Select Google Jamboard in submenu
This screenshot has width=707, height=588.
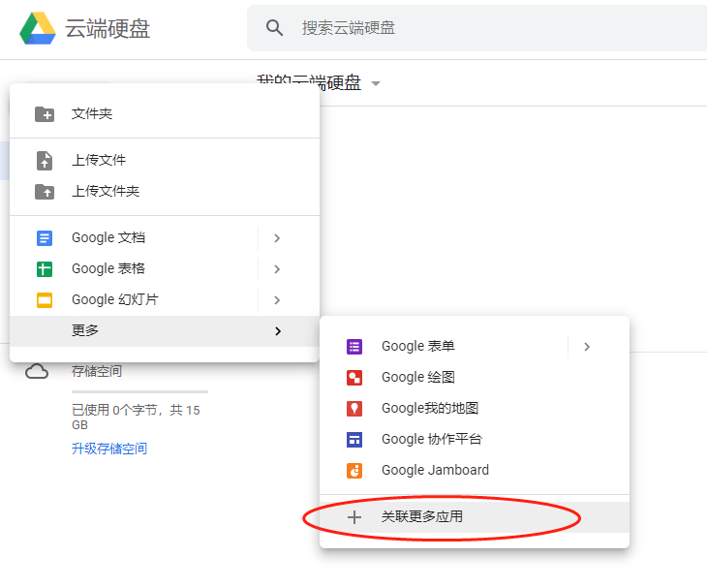pyautogui.click(x=475, y=471)
